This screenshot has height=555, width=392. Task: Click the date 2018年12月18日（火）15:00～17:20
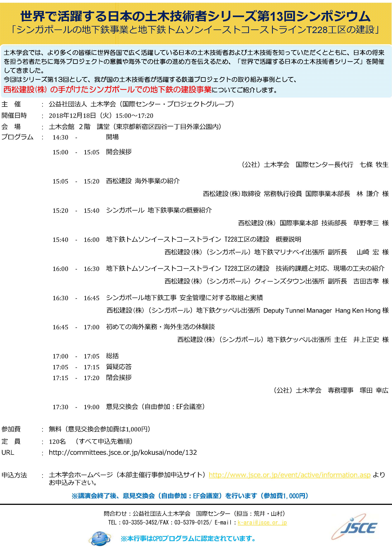[x=101, y=116]
